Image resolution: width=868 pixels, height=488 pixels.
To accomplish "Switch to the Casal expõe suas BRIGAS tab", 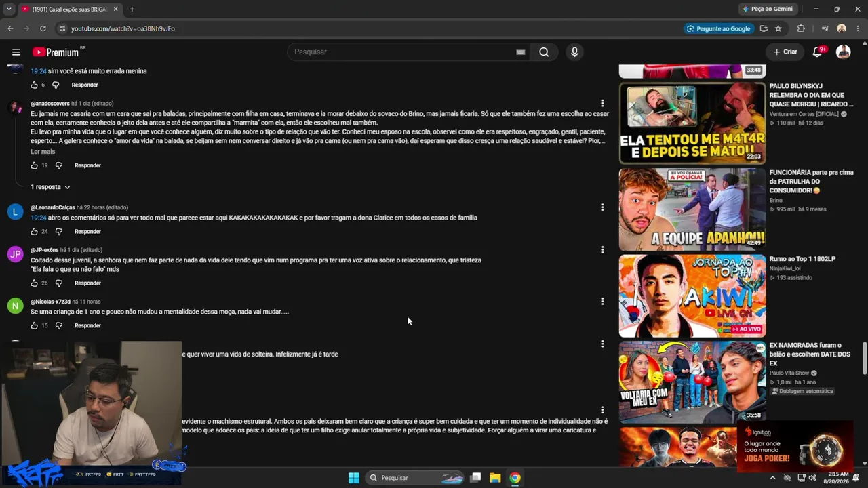I will tap(69, 9).
